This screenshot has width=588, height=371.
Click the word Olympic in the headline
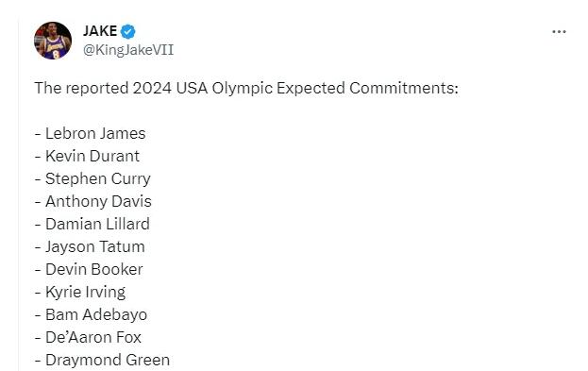(243, 89)
